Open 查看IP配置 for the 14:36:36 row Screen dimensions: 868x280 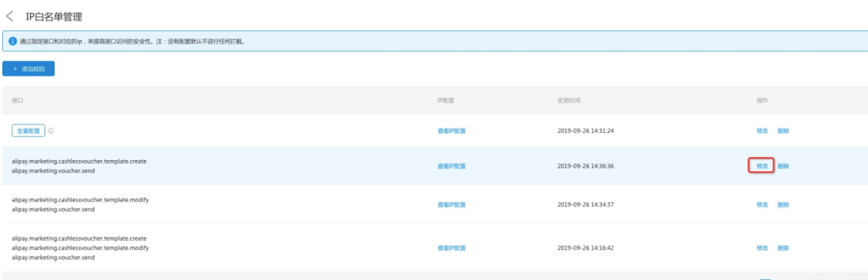point(452,166)
